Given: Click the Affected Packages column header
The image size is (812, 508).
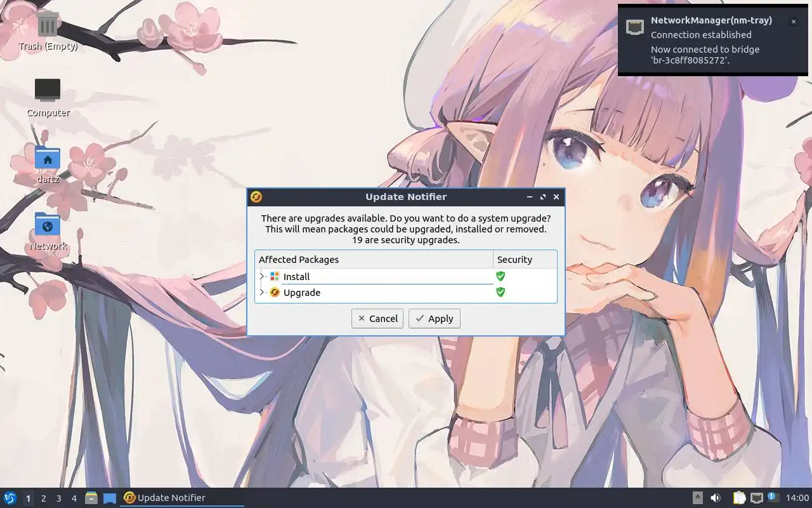Looking at the screenshot, I should point(374,259).
